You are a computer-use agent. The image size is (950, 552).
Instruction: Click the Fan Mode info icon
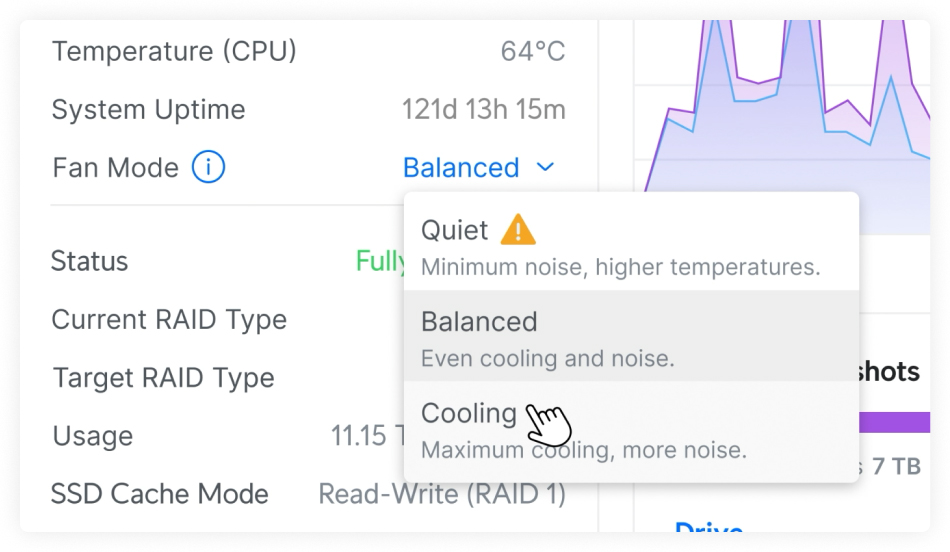(x=208, y=168)
